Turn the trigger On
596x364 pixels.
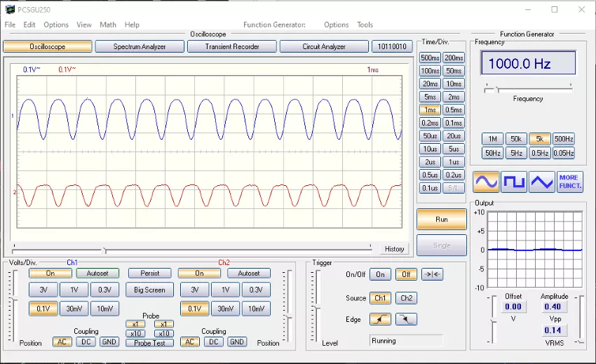coord(380,274)
